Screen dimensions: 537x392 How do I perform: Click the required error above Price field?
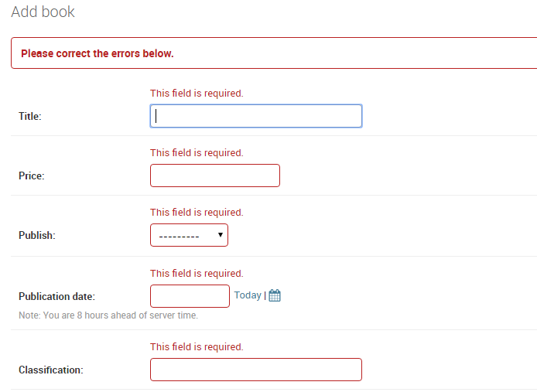(197, 152)
